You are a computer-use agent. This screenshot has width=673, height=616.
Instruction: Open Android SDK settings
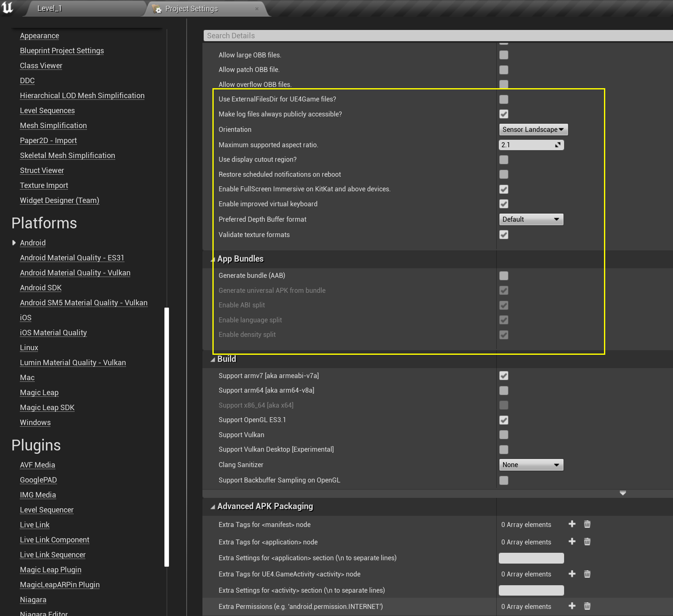(x=41, y=288)
